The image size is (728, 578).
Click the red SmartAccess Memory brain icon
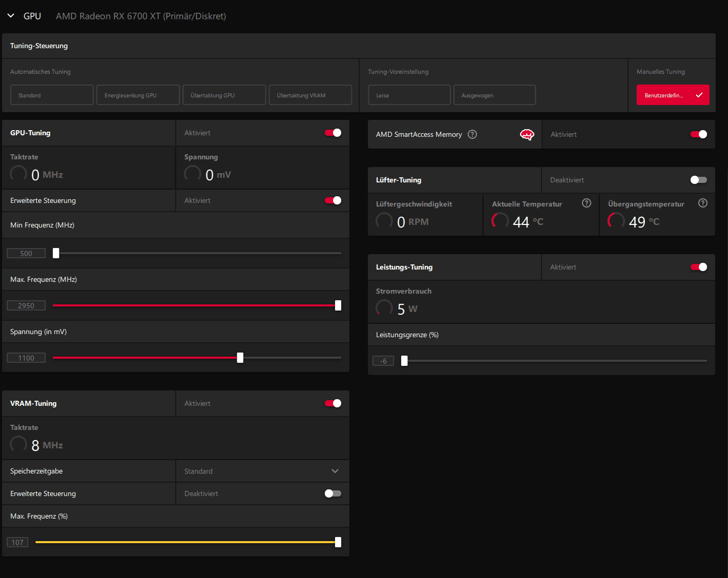tap(527, 134)
